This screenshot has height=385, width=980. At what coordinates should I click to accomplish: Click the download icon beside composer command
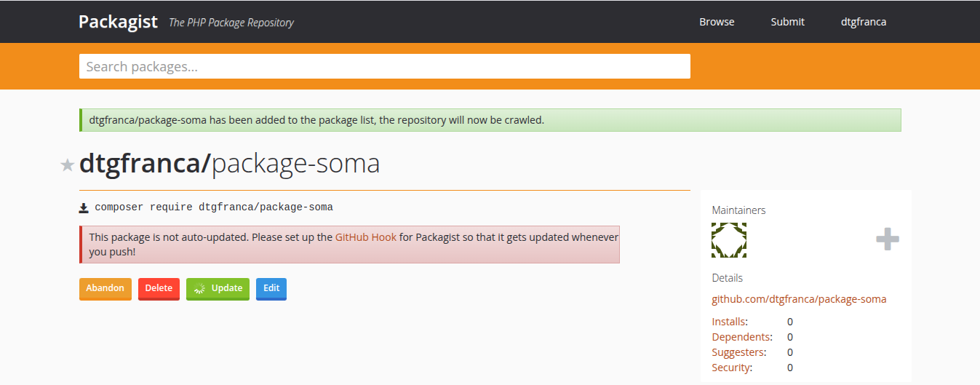pos(84,207)
